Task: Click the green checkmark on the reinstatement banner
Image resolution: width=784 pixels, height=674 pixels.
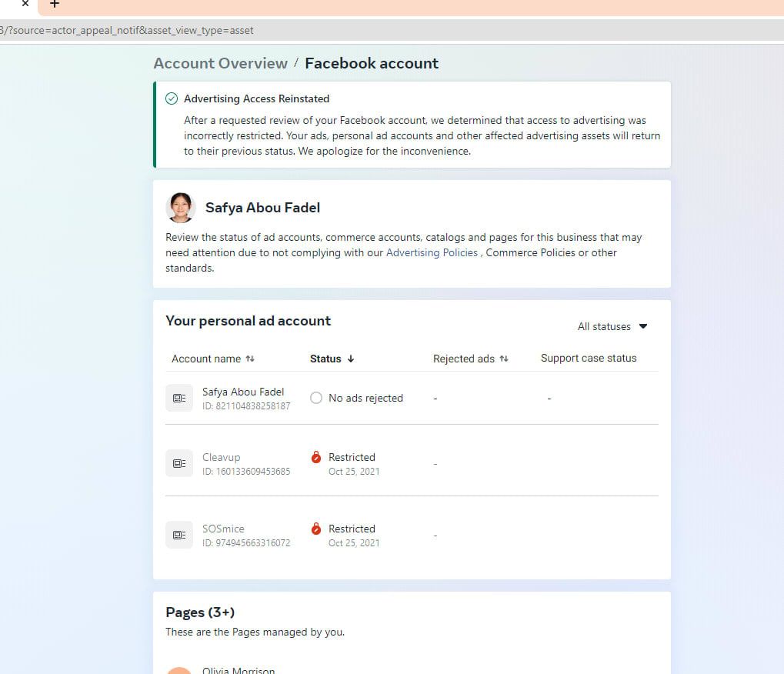Action: tap(170, 98)
